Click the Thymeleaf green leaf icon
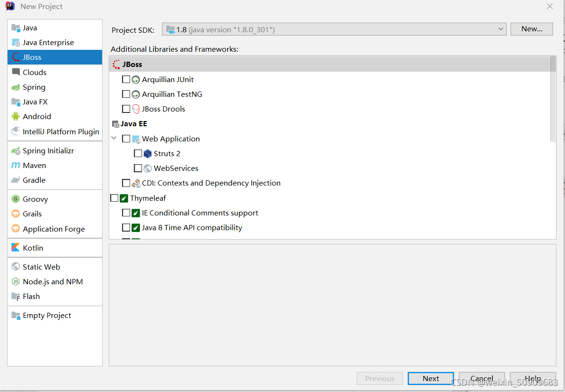This screenshot has height=392, width=565. pyautogui.click(x=123, y=198)
